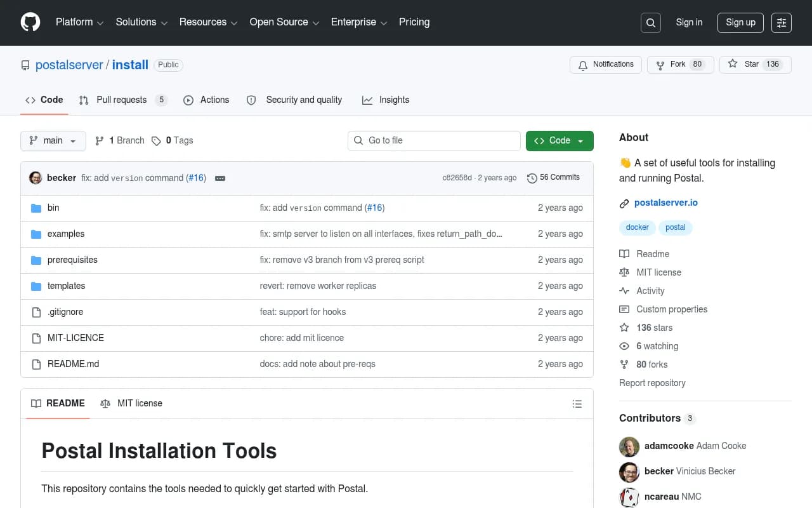Click Report repository link

(652, 383)
